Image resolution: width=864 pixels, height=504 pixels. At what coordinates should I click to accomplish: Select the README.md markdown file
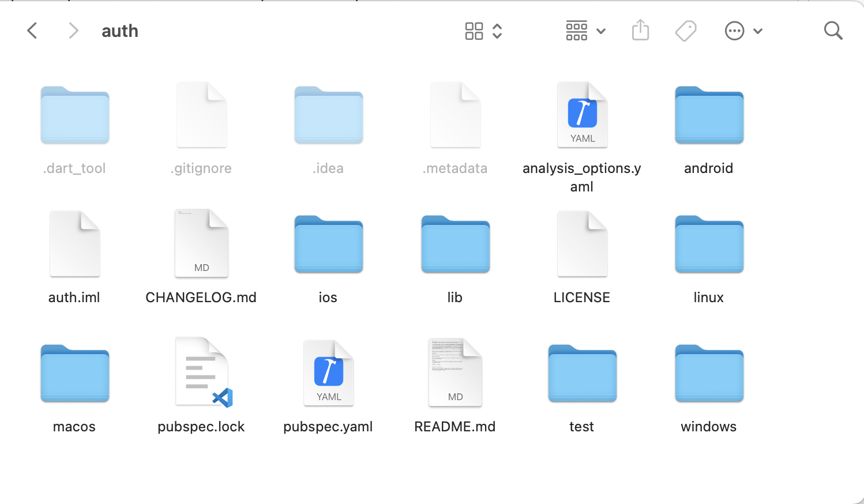(x=454, y=372)
